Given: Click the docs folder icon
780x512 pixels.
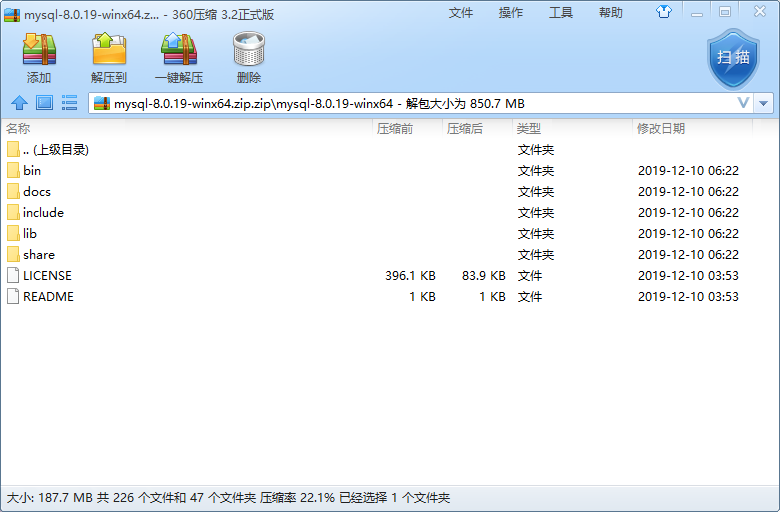Looking at the screenshot, I should (13, 192).
